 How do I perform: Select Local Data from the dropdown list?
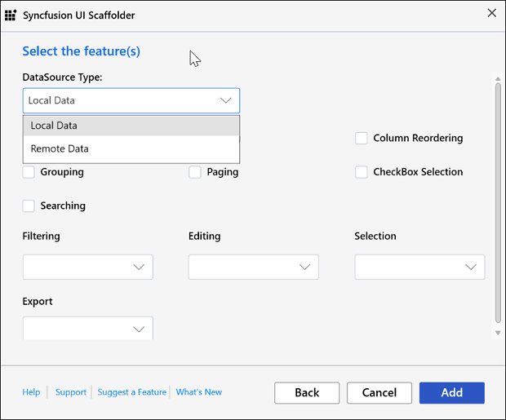pos(131,126)
